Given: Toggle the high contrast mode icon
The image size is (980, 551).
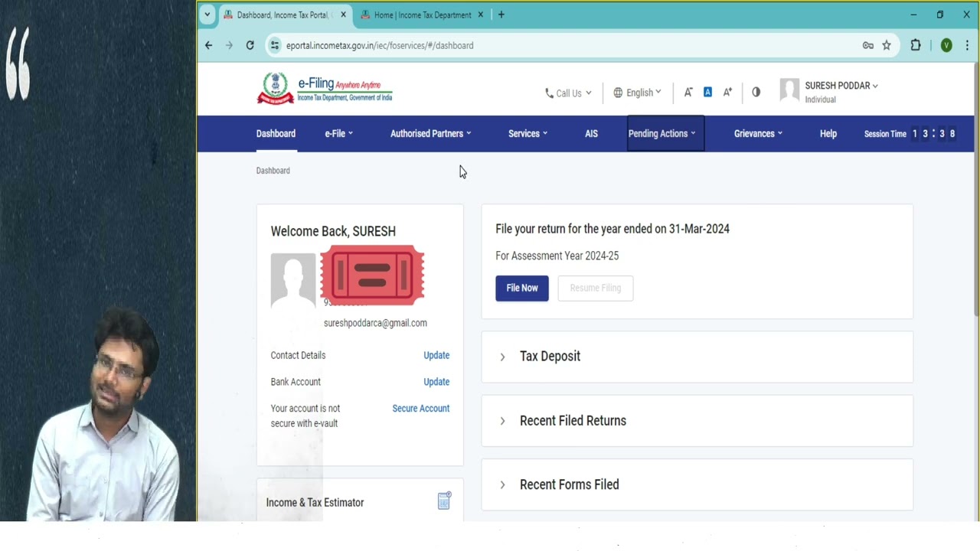Looking at the screenshot, I should [756, 92].
